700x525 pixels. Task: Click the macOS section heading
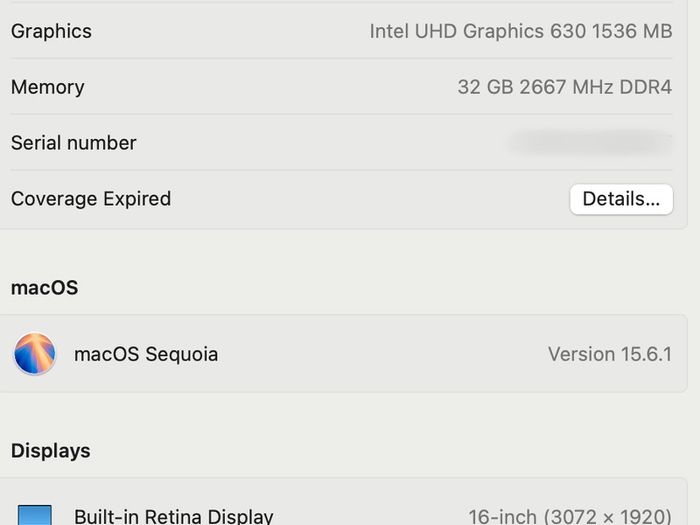point(45,288)
